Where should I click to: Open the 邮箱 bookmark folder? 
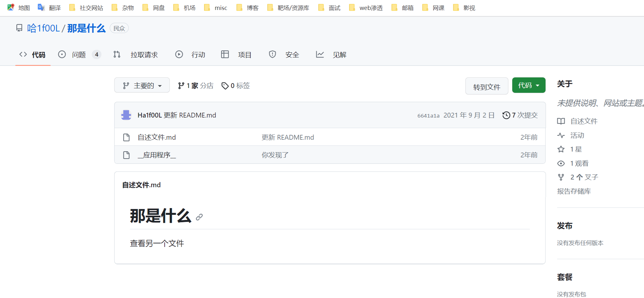point(402,8)
